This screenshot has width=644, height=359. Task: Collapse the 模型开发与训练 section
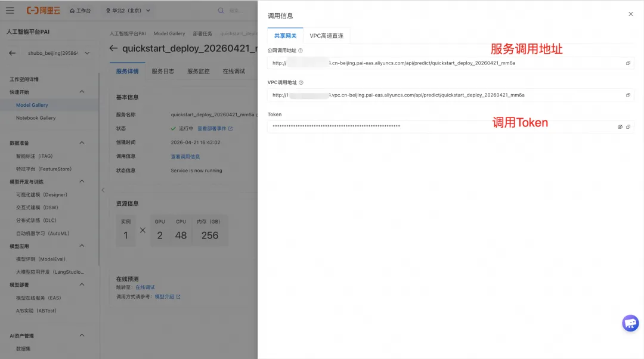click(x=82, y=181)
